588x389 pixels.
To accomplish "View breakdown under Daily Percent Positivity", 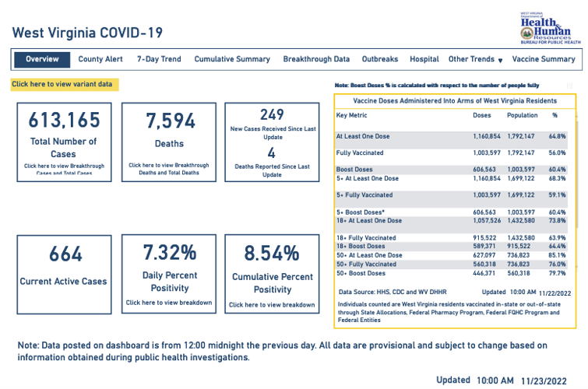I will pyautogui.click(x=169, y=303).
